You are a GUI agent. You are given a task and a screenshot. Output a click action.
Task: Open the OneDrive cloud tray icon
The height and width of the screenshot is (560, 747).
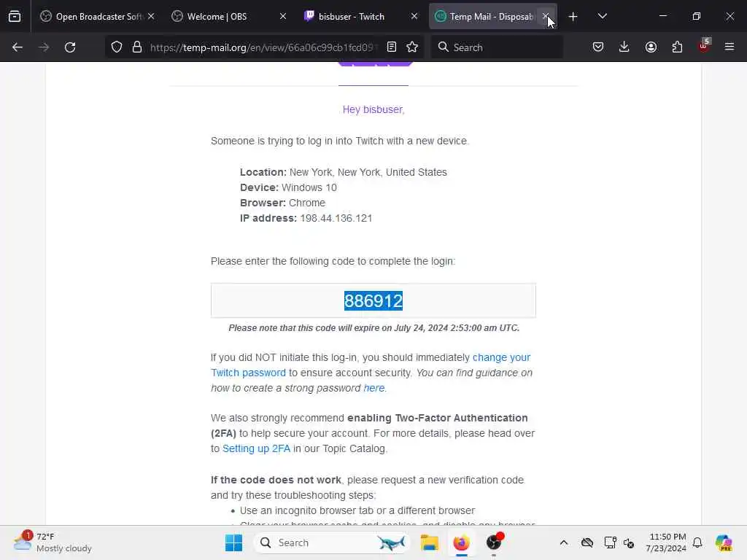click(587, 542)
